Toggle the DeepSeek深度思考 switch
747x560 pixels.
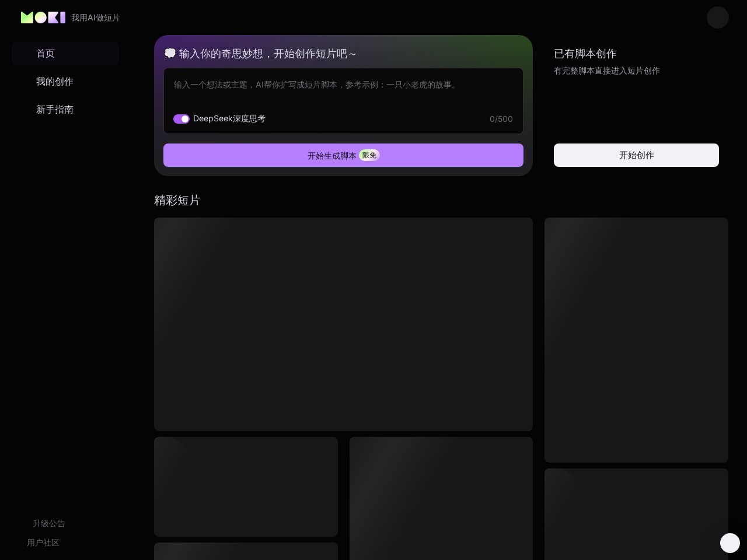point(181,119)
